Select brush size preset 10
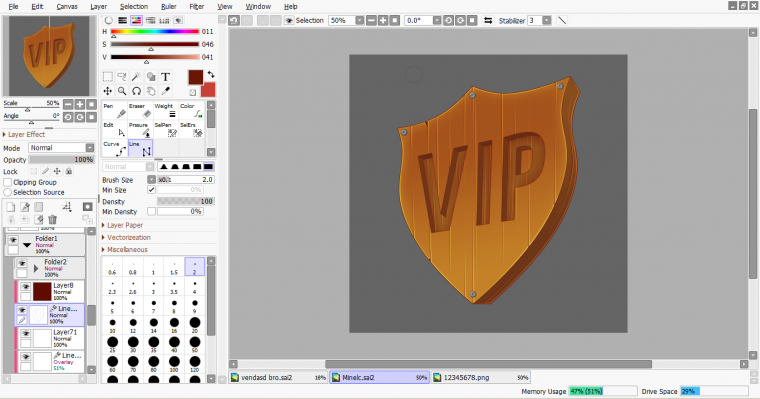The image size is (760, 399). (x=112, y=325)
